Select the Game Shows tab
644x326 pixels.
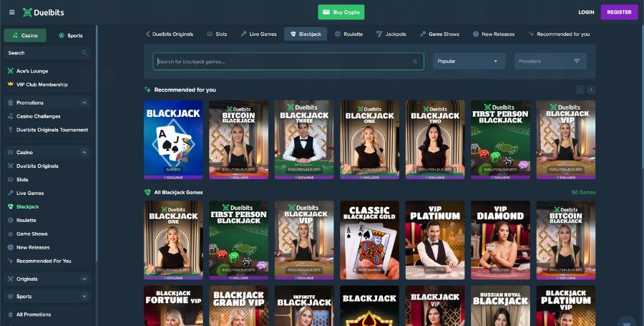[439, 34]
